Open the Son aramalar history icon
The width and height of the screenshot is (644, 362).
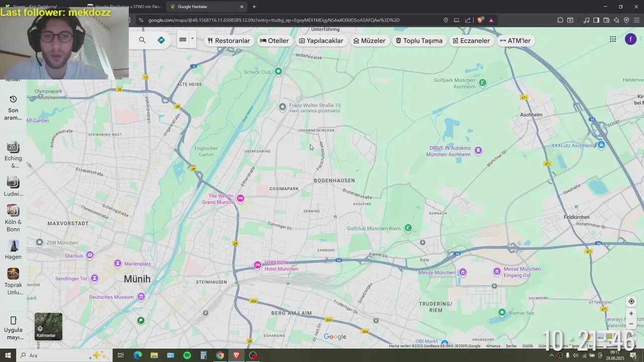point(13,99)
